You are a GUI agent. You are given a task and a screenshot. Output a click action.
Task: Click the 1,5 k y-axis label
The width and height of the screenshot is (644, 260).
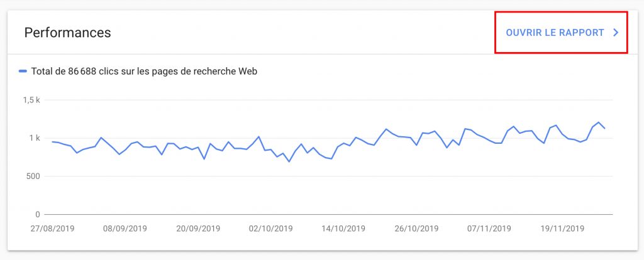tap(31, 100)
